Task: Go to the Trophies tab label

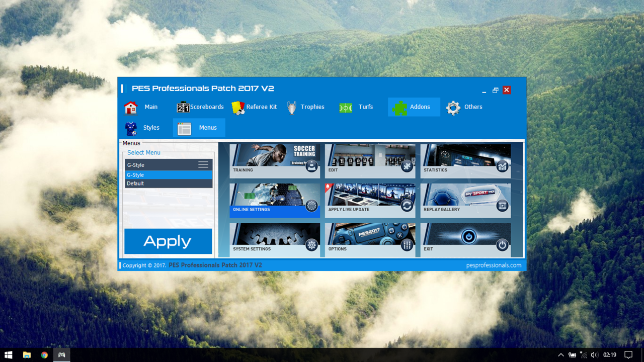Action: [312, 107]
